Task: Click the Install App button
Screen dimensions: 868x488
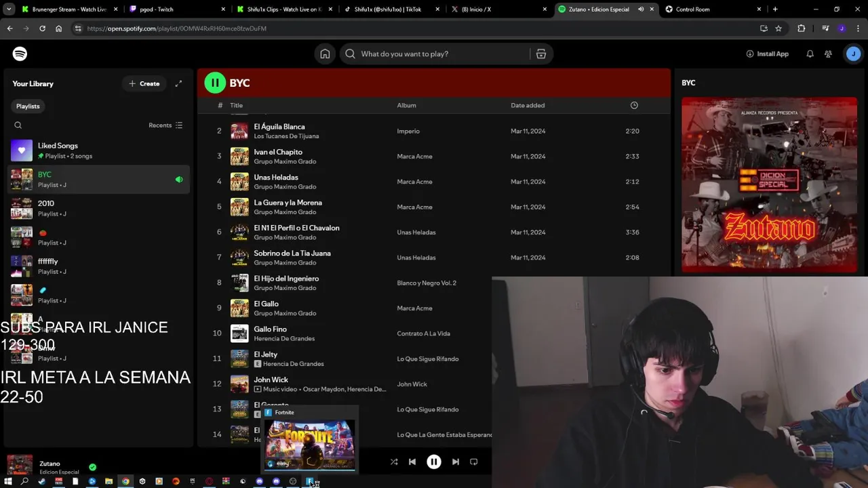Action: 767,54
